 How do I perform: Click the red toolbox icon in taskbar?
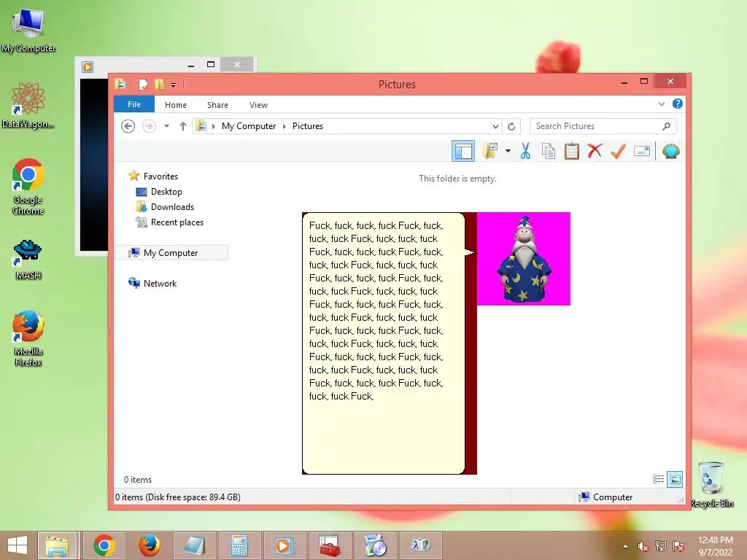(329, 545)
